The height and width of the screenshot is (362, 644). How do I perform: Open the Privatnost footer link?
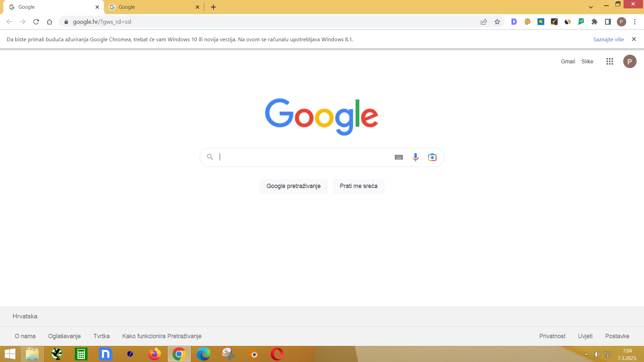click(x=552, y=336)
